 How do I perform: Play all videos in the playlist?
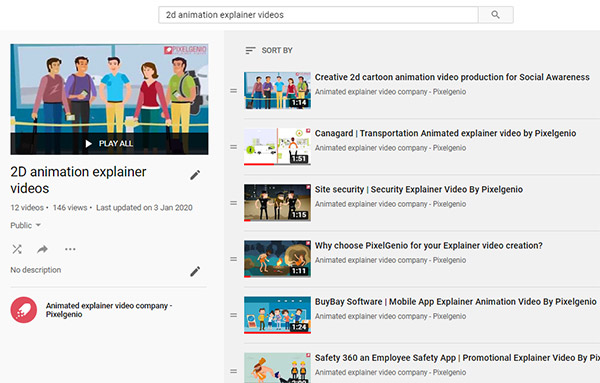109,143
